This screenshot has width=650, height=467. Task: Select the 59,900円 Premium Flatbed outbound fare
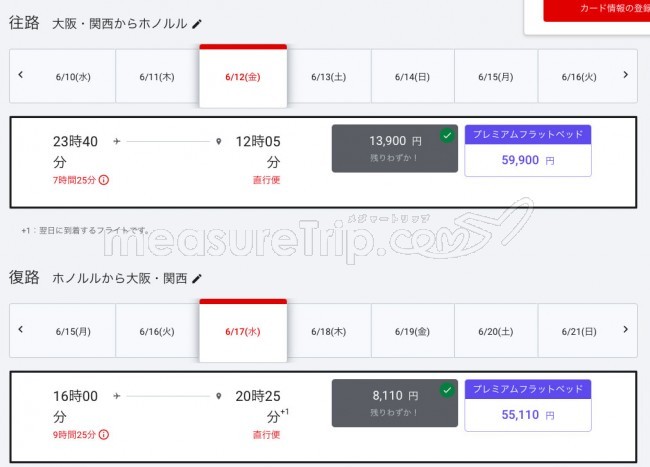(528, 151)
